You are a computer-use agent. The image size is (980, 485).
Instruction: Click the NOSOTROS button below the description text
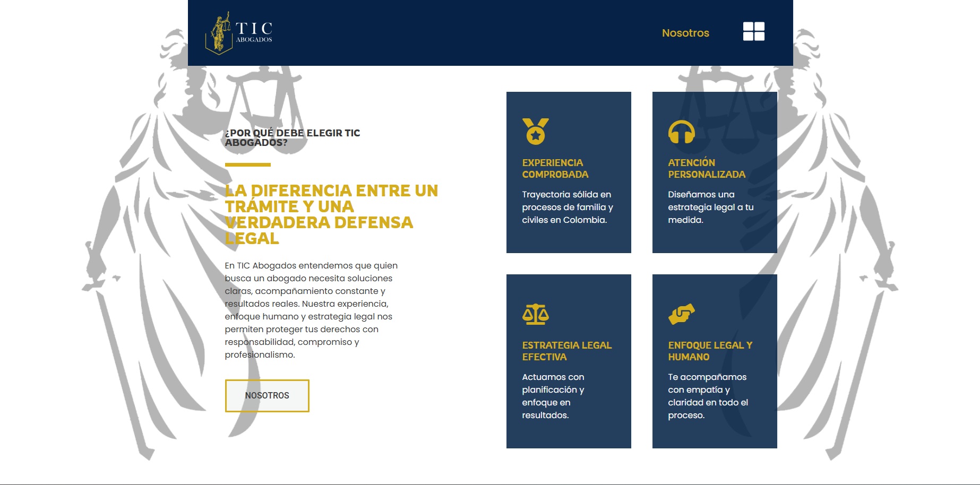[x=267, y=395]
